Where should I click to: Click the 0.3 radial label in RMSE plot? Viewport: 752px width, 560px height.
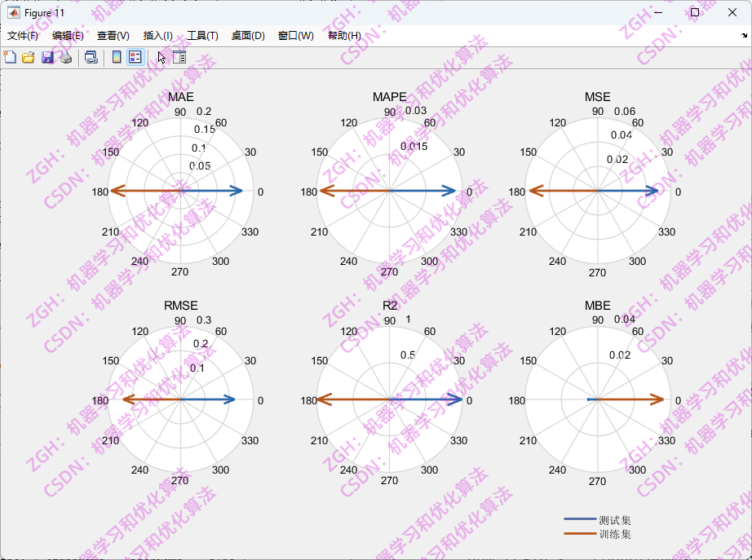pos(204,320)
